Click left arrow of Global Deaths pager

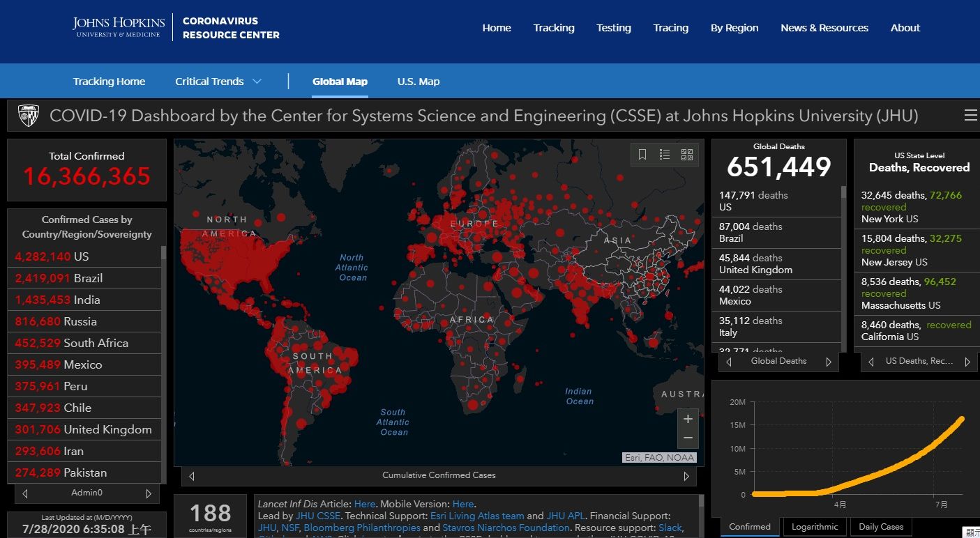[x=729, y=362]
